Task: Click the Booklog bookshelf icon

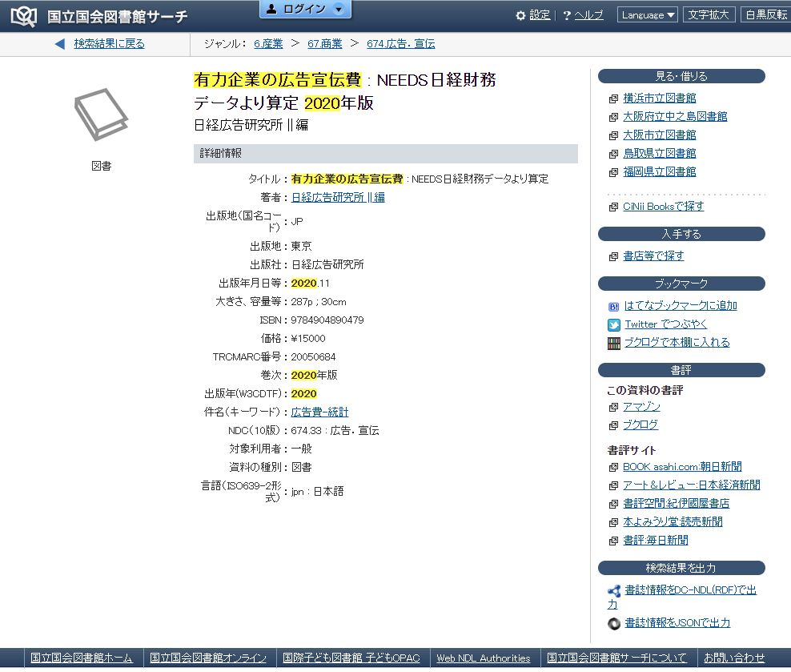Action: click(x=614, y=344)
